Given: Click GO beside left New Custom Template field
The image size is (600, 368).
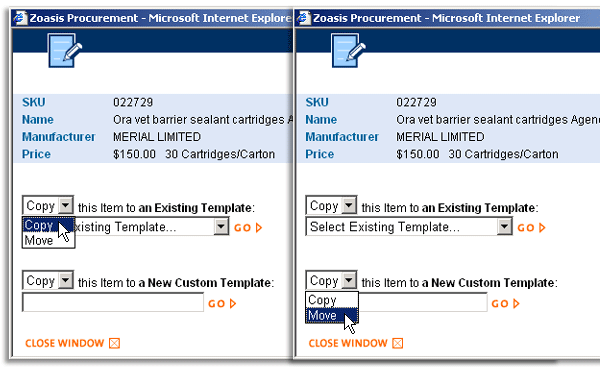Looking at the screenshot, I should pos(222,304).
